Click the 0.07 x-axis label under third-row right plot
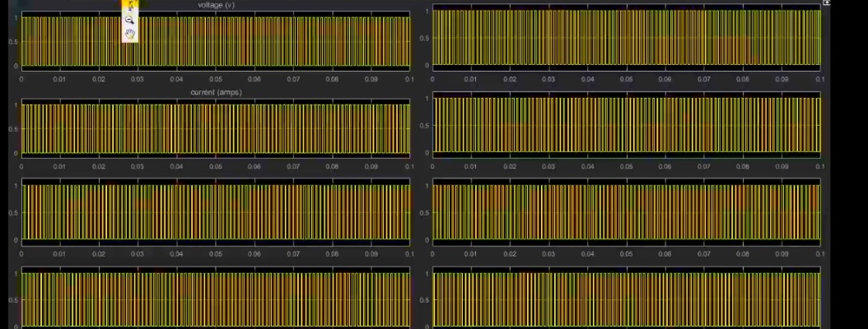The width and height of the screenshot is (868, 329). click(704, 254)
